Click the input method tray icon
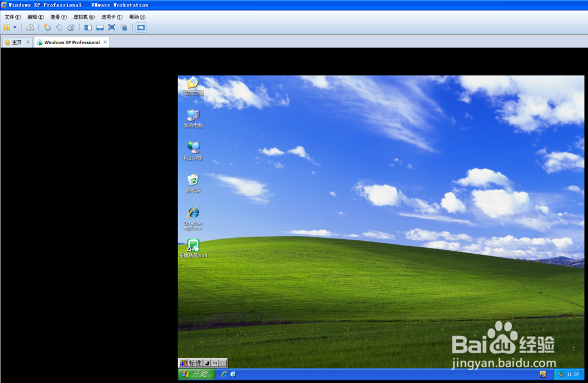Viewport: 588px width, 383px height. coord(543,374)
